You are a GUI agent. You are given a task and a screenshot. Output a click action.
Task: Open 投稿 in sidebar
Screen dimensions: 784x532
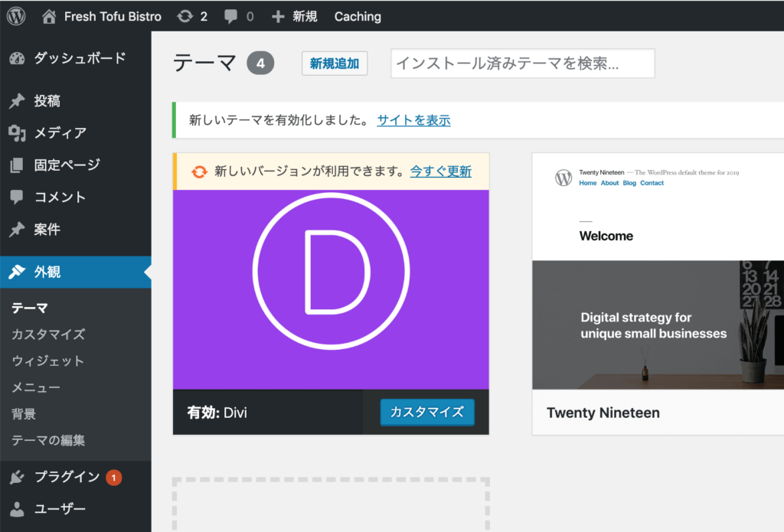click(47, 100)
